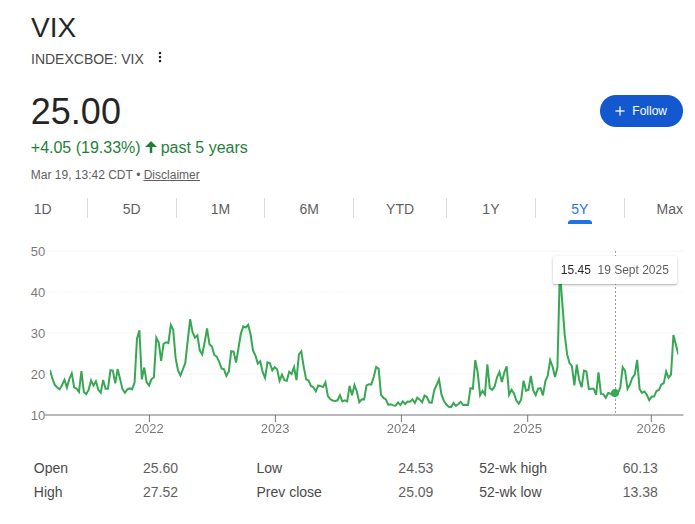Click the current price 25.00

(x=76, y=111)
